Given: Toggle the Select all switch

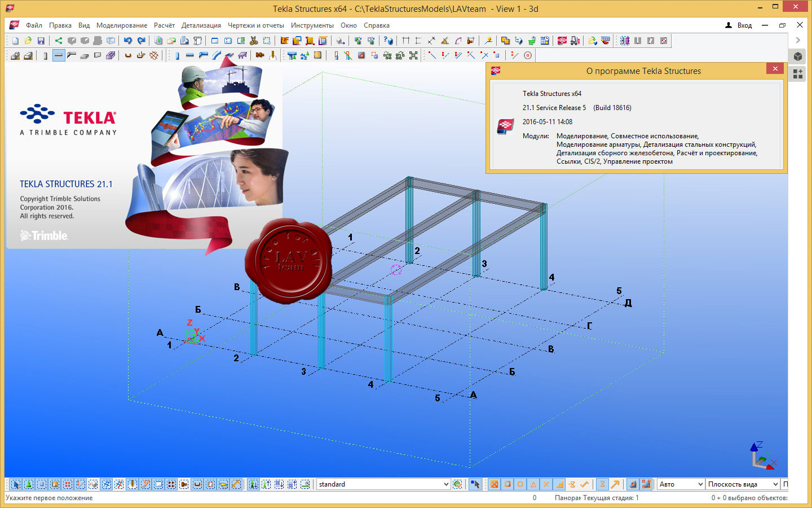Looking at the screenshot, I should pos(16,484).
